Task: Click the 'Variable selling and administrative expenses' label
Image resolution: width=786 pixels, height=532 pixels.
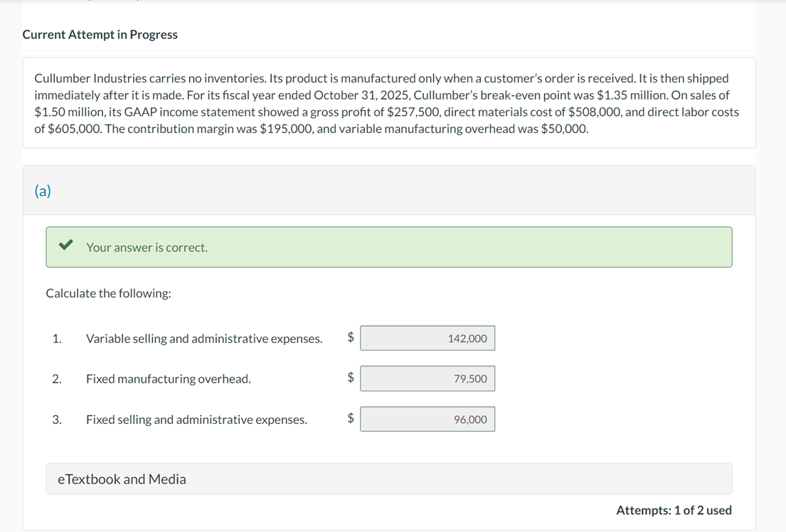Action: [204, 339]
